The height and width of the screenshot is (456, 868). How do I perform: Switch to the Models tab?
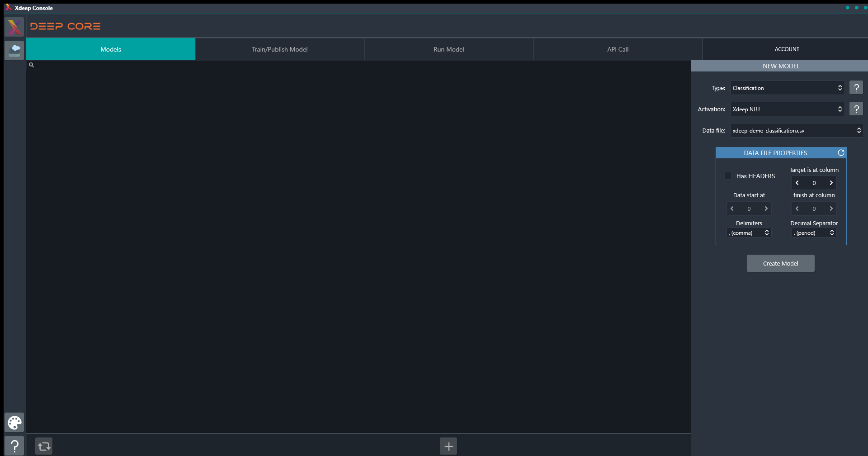tap(111, 49)
